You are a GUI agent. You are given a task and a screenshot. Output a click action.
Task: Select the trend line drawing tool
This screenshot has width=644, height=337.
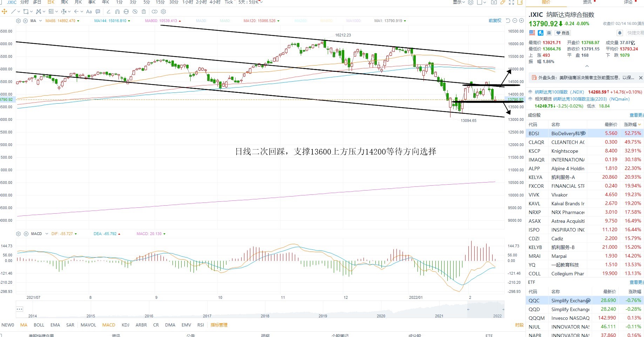click(13, 12)
